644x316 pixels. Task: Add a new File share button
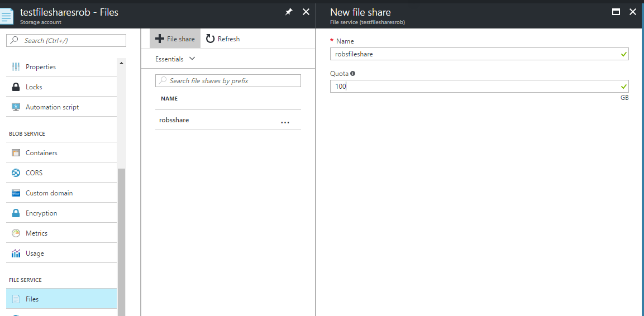point(175,39)
